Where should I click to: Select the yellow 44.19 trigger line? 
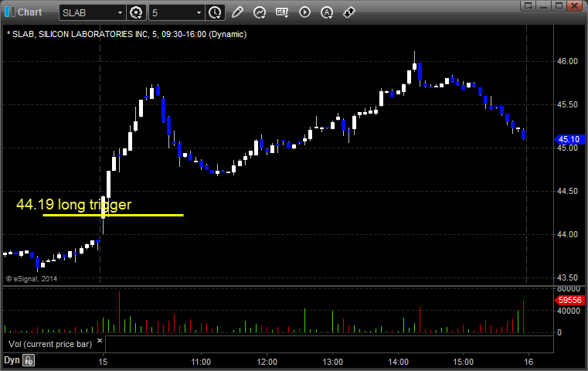[113, 216]
